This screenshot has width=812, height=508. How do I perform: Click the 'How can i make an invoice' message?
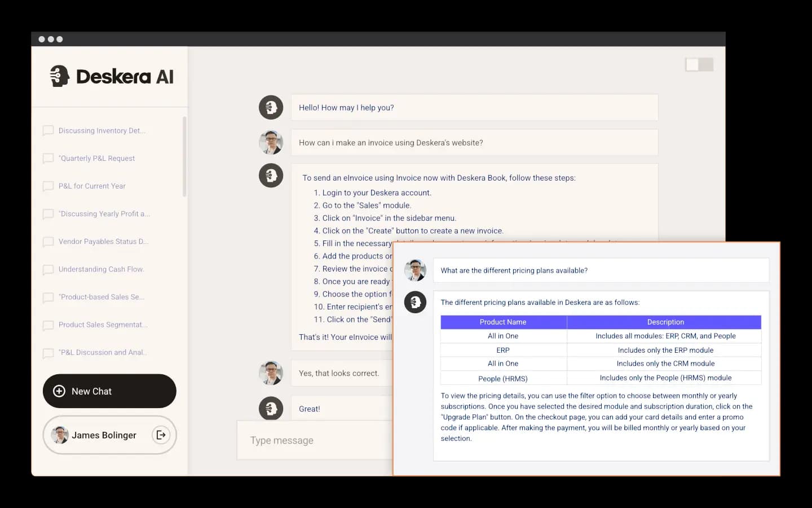click(474, 143)
